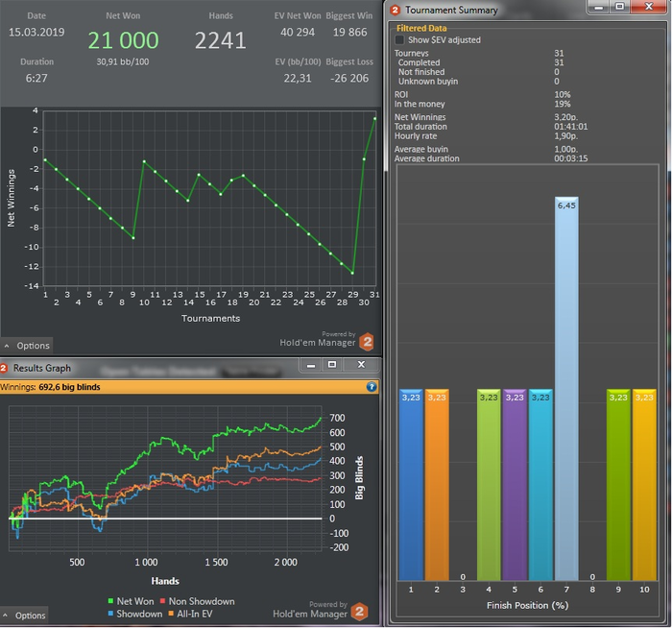Minimize the Tournament Summary window
672x628 pixels.
click(599, 8)
